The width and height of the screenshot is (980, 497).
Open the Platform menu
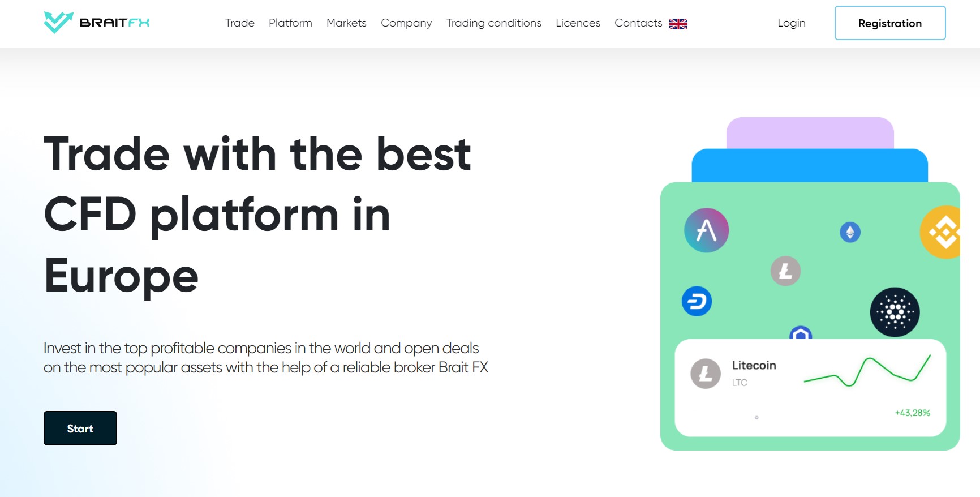coord(290,23)
